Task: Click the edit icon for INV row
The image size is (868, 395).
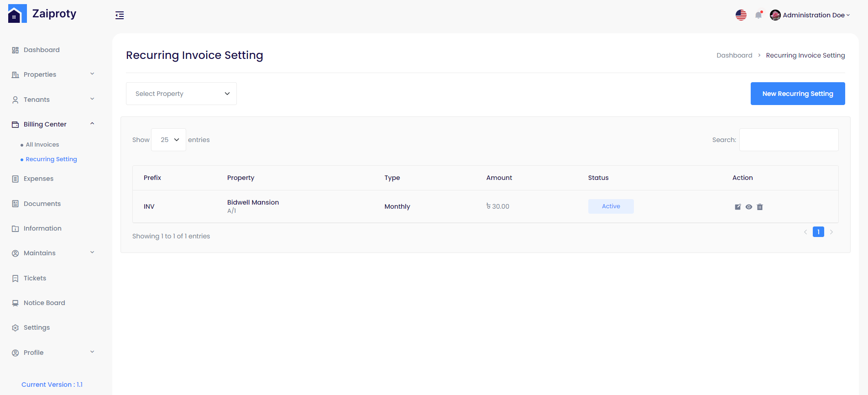Action: click(737, 207)
